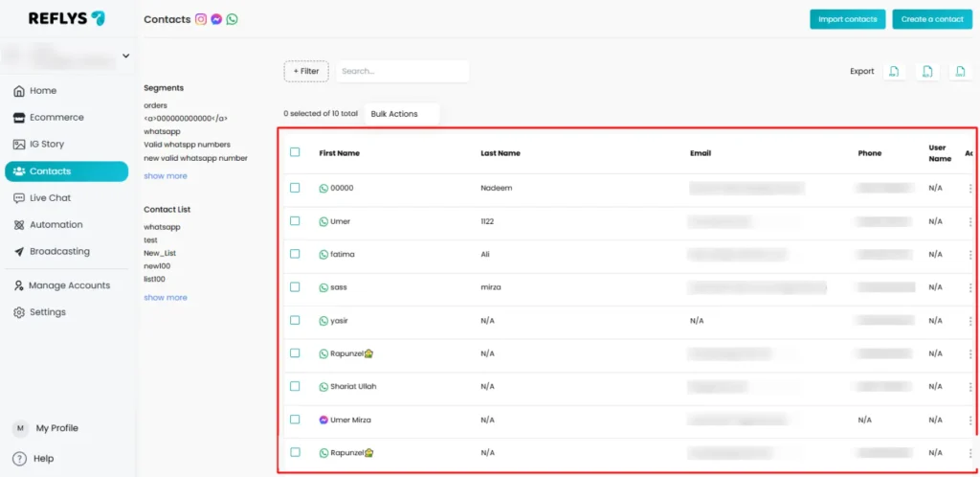980x477 pixels.
Task: Click the Help question mark icon
Action: tap(19, 459)
